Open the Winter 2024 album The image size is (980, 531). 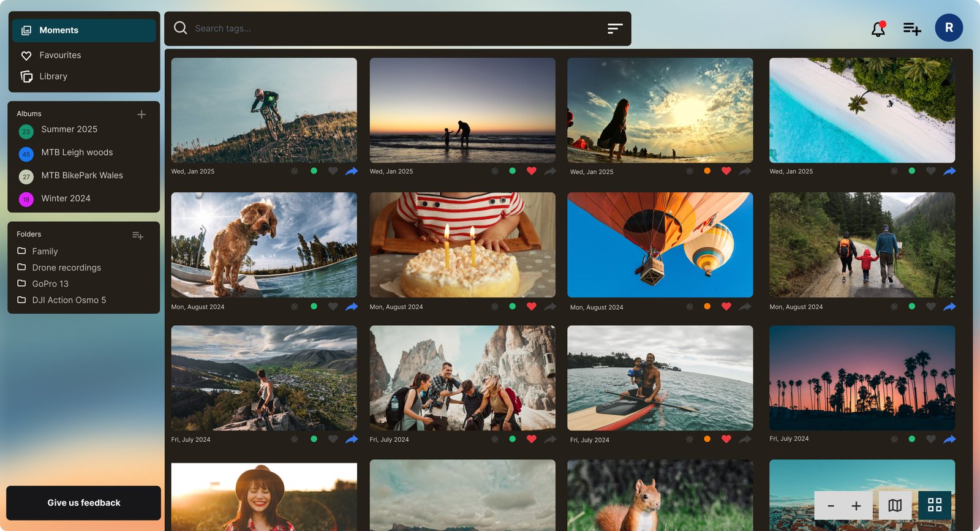pyautogui.click(x=66, y=198)
